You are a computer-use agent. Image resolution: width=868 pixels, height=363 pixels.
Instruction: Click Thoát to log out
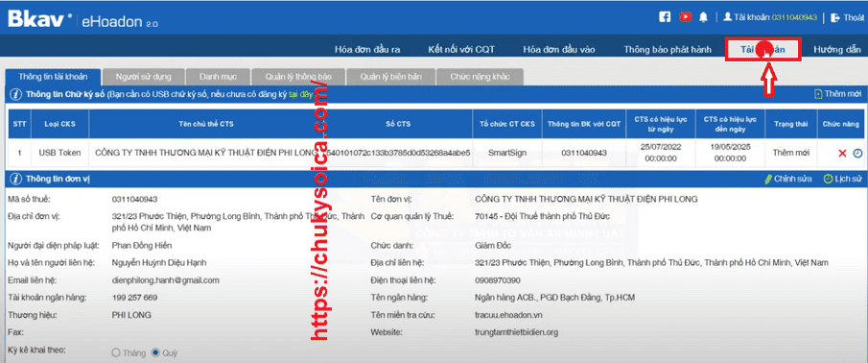tap(847, 17)
